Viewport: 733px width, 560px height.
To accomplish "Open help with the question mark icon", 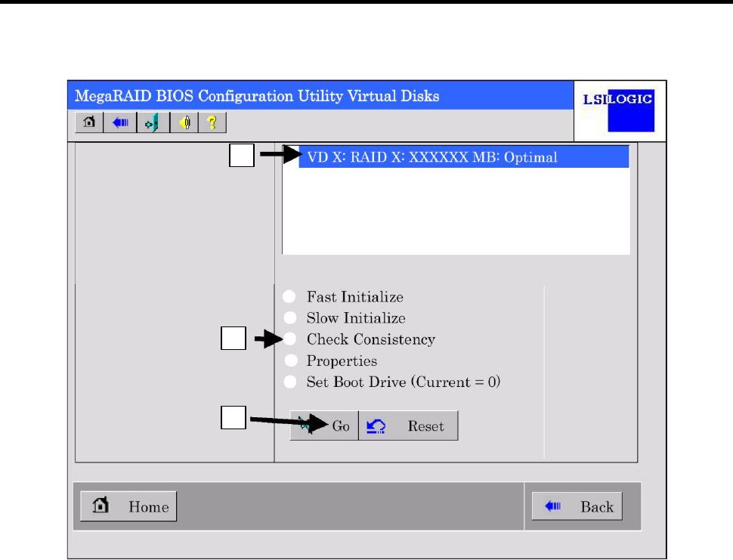I will point(212,122).
